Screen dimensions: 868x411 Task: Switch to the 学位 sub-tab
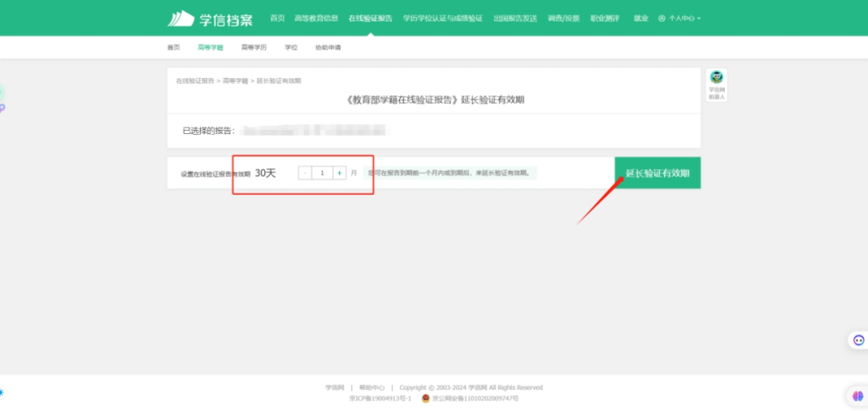tap(291, 47)
